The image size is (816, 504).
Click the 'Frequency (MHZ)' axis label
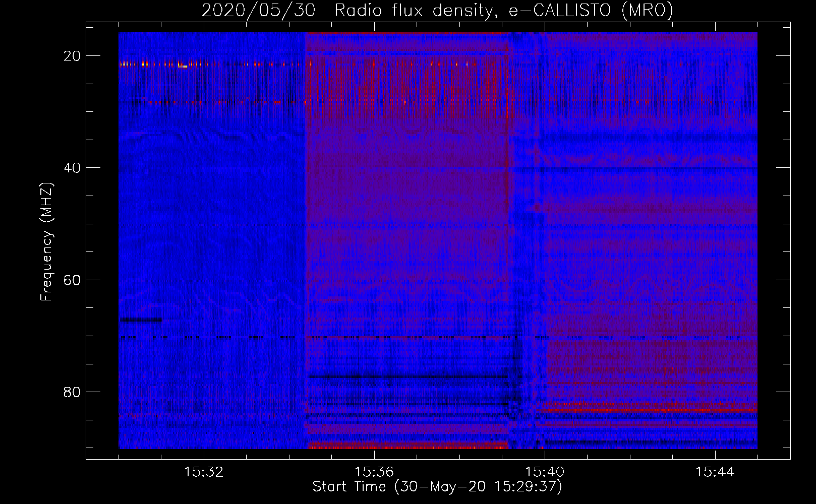point(46,242)
